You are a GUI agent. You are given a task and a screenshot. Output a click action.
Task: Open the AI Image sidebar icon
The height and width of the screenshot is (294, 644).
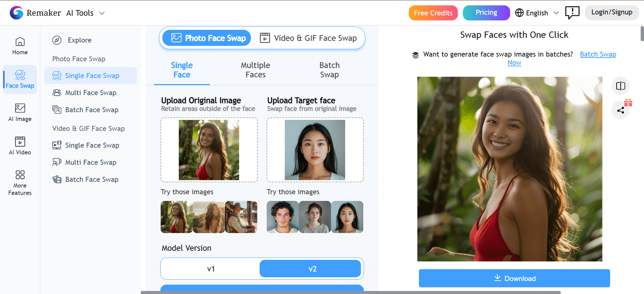(x=20, y=108)
